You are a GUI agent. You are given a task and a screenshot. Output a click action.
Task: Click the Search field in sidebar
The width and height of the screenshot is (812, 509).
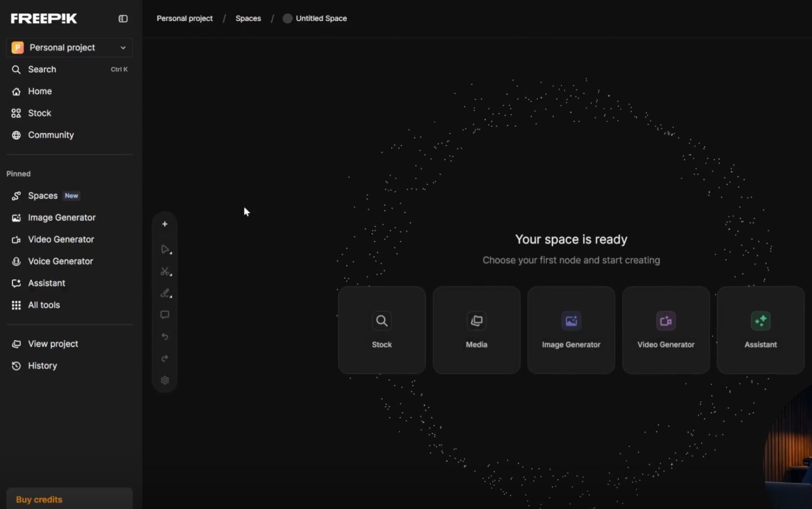coord(42,69)
